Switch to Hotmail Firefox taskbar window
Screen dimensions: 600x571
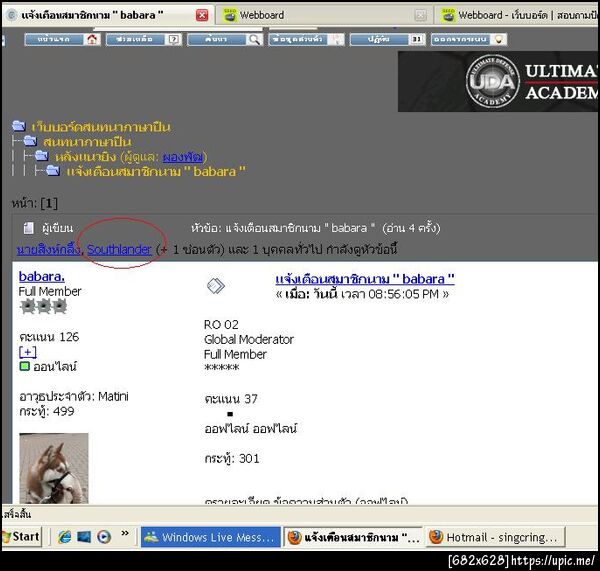[x=495, y=537]
